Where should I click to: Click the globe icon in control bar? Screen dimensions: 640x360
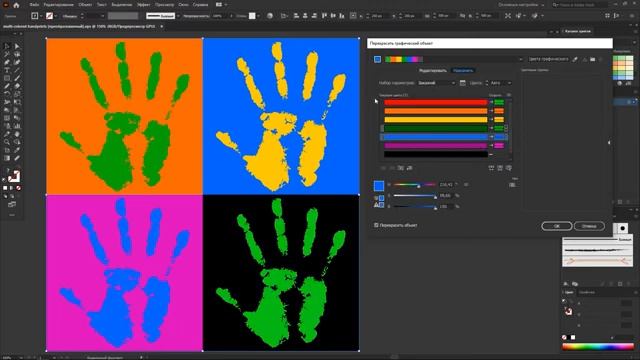(270, 16)
